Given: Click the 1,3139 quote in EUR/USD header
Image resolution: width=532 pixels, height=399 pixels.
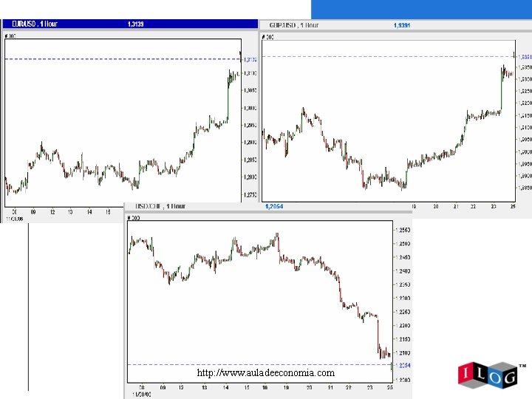Looking at the screenshot, I should pos(136,24).
